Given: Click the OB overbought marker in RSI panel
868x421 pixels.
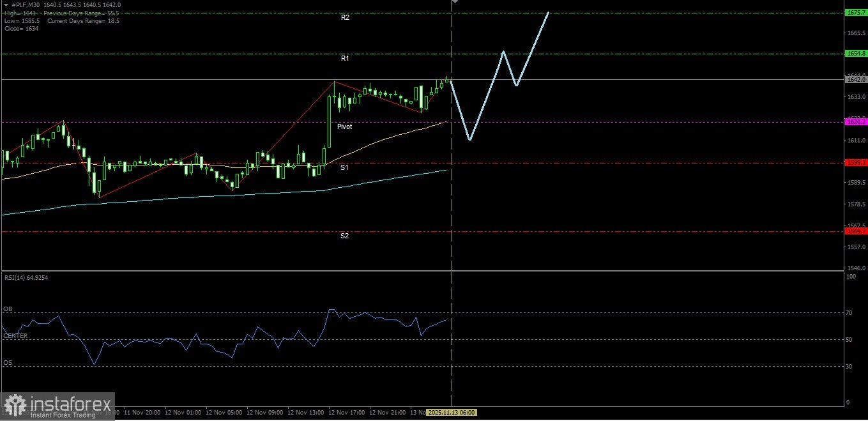Looking at the screenshot, I should click(7, 309).
